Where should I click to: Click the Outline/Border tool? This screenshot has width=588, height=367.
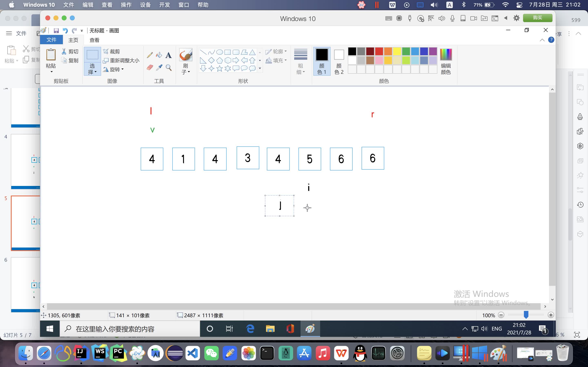276,51
